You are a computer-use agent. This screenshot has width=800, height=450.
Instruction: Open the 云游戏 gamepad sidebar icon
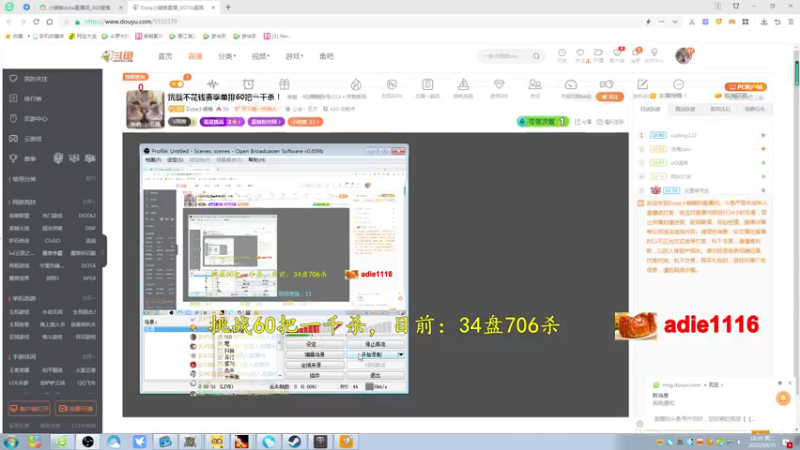point(13,138)
